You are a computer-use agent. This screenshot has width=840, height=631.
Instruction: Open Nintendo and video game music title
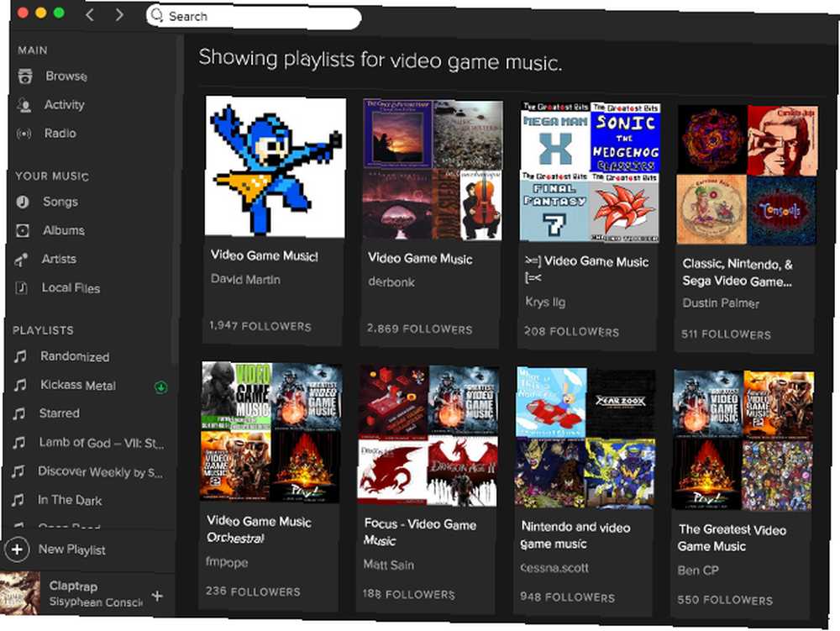coord(575,535)
